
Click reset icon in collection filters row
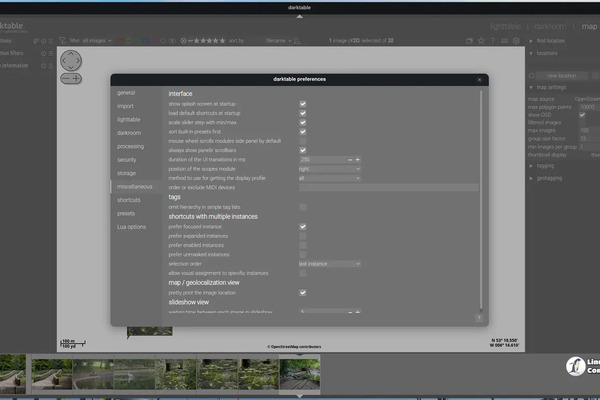[43, 53]
